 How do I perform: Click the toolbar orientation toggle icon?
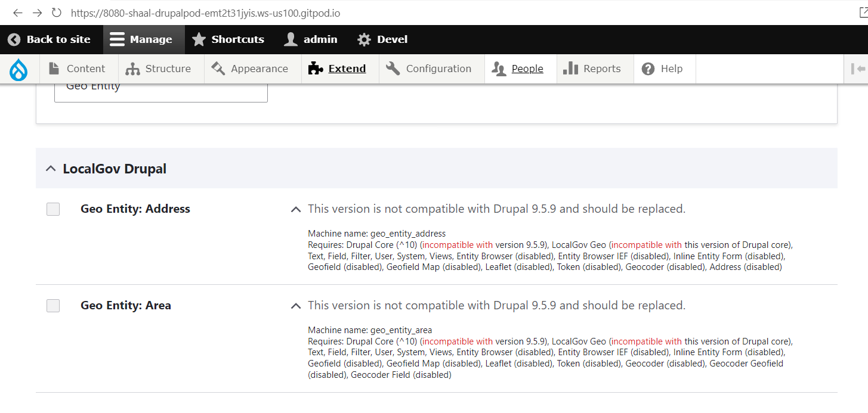pyautogui.click(x=858, y=69)
